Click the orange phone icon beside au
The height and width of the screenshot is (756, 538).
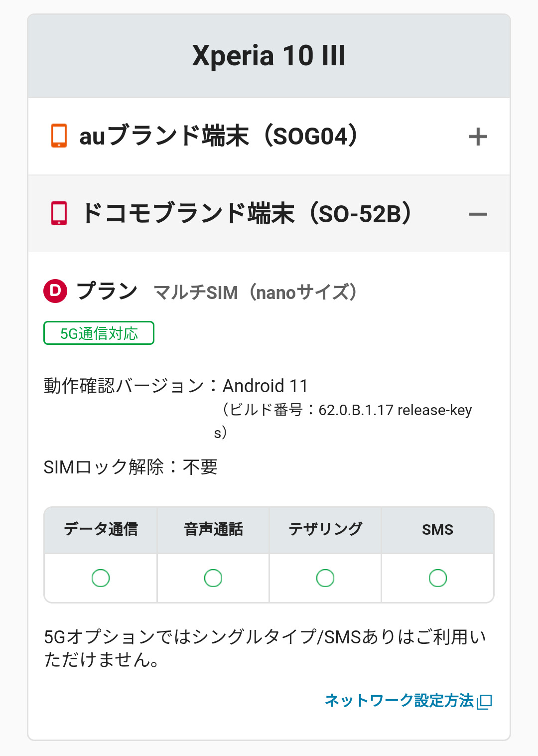pos(59,136)
